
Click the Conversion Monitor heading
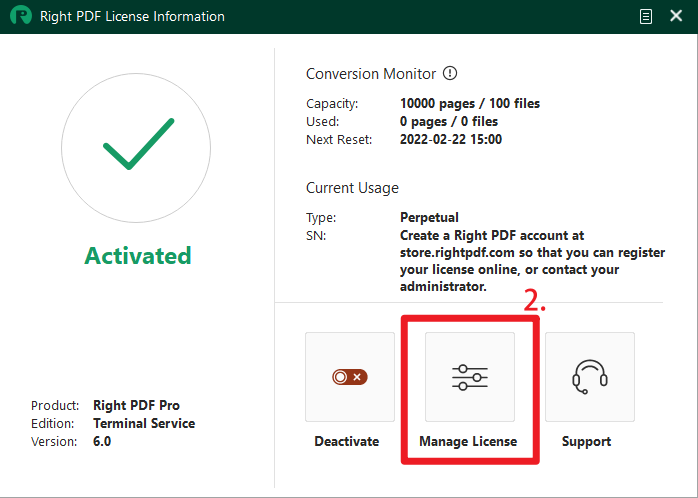pos(371,74)
